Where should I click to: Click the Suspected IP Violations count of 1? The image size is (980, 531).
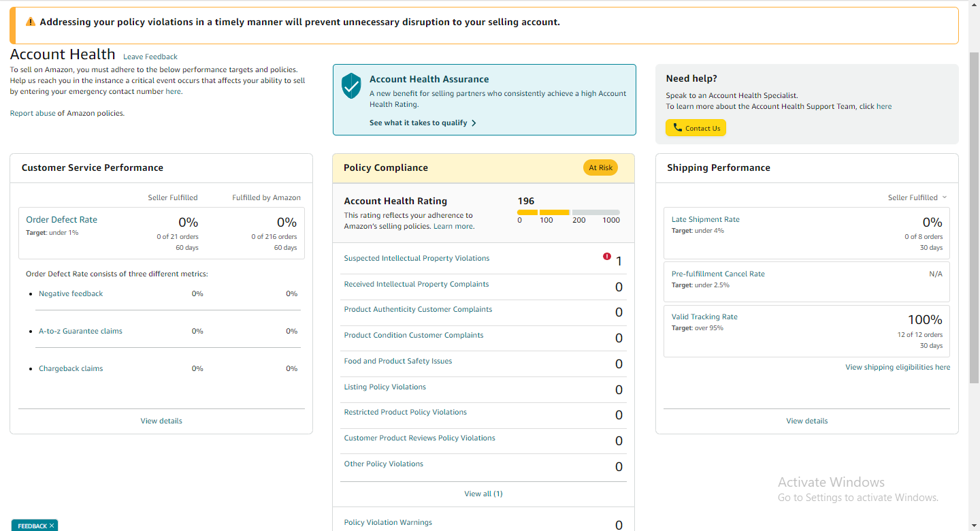(x=619, y=261)
